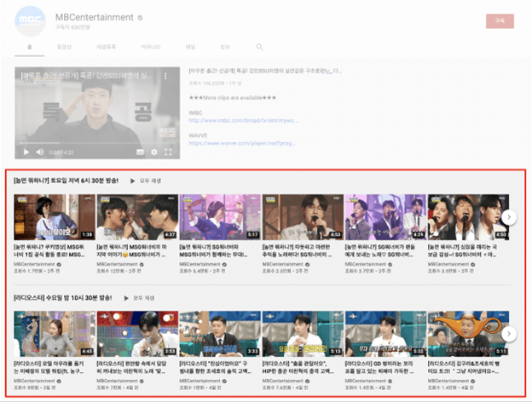
Task: Click title 'SG워너비가 팬들에게 보내는 노래'
Action: (380, 251)
